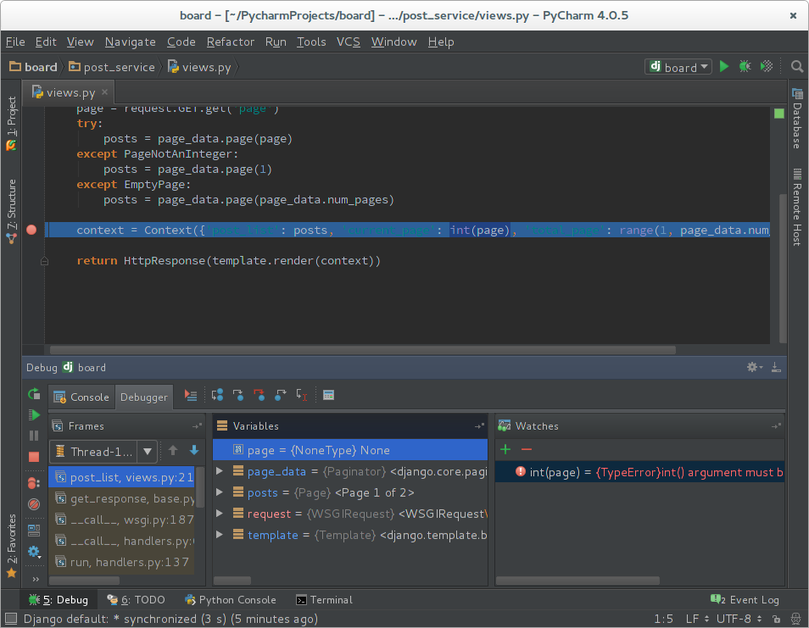Start debugging with the green bug icon
The image size is (809, 628).
pyautogui.click(x=745, y=67)
